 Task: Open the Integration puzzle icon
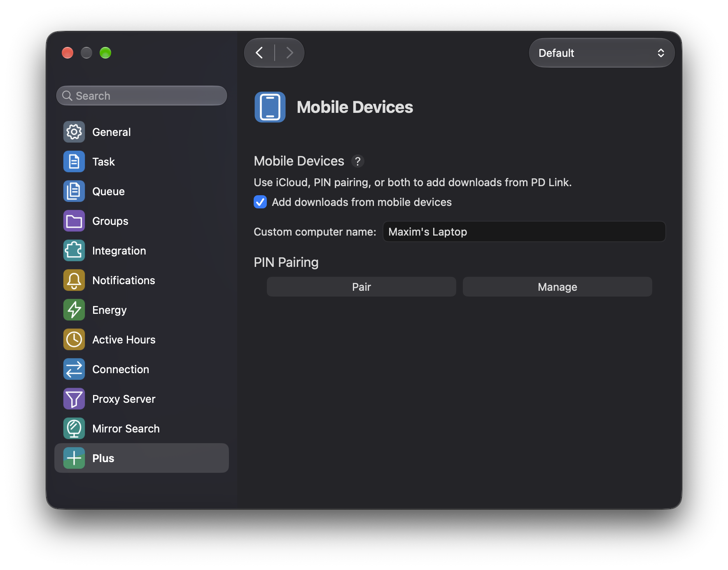click(74, 250)
